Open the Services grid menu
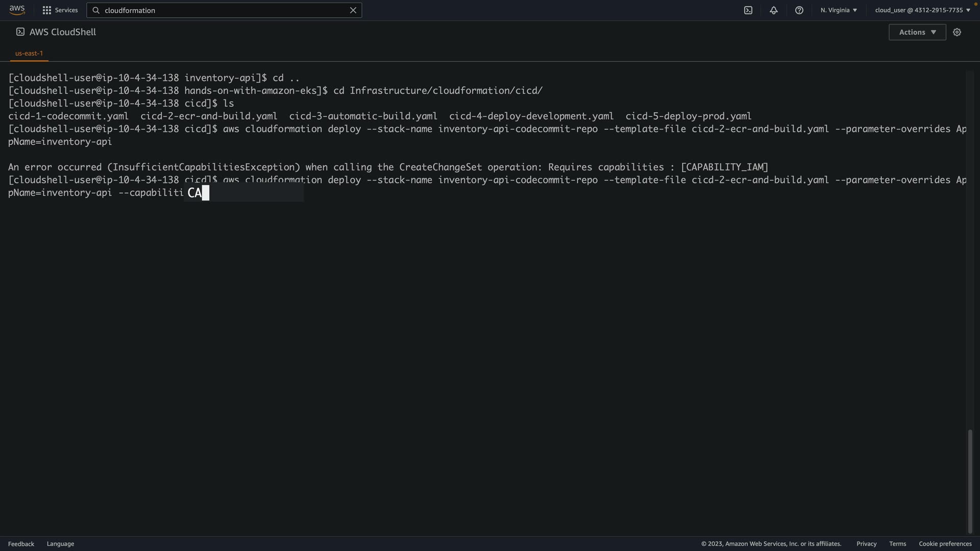980x551 pixels. pos(47,10)
